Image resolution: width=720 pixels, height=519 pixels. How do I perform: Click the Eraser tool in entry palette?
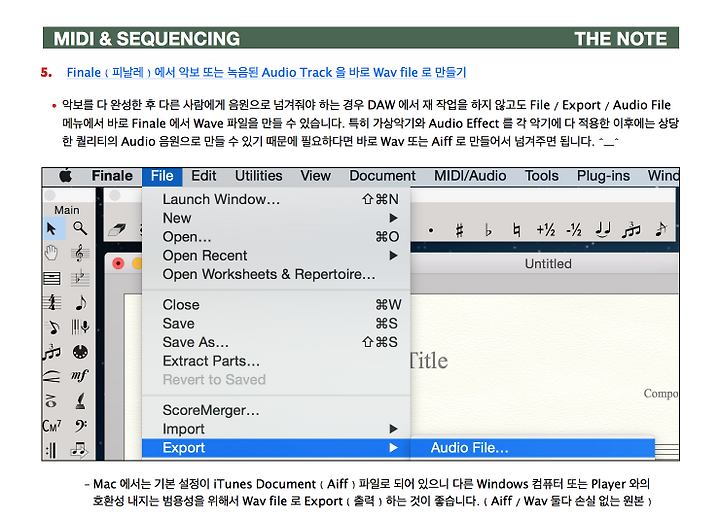[x=117, y=229]
